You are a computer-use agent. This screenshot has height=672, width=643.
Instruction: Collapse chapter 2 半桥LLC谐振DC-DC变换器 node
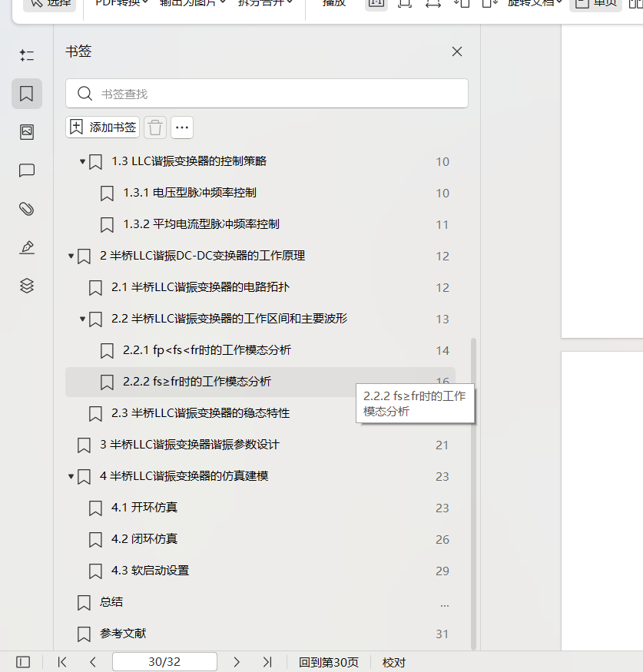pos(71,256)
